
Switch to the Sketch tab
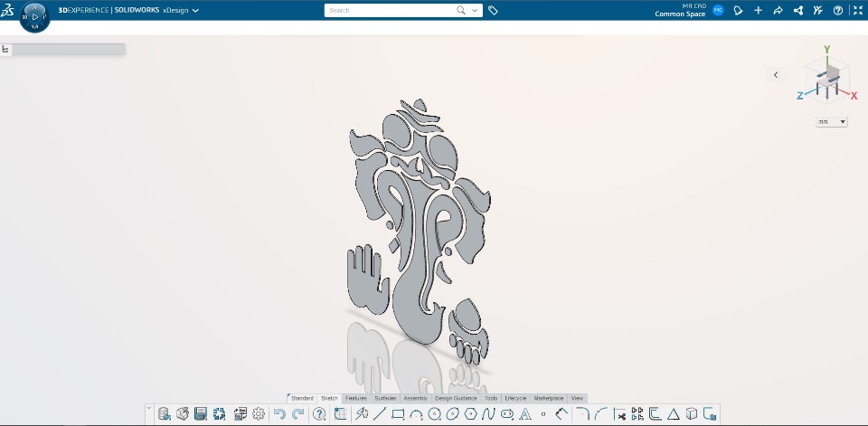pyautogui.click(x=329, y=398)
